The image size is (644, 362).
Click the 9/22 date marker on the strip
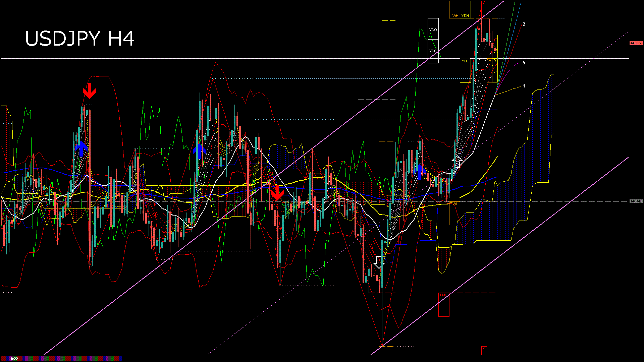[x=14, y=359]
